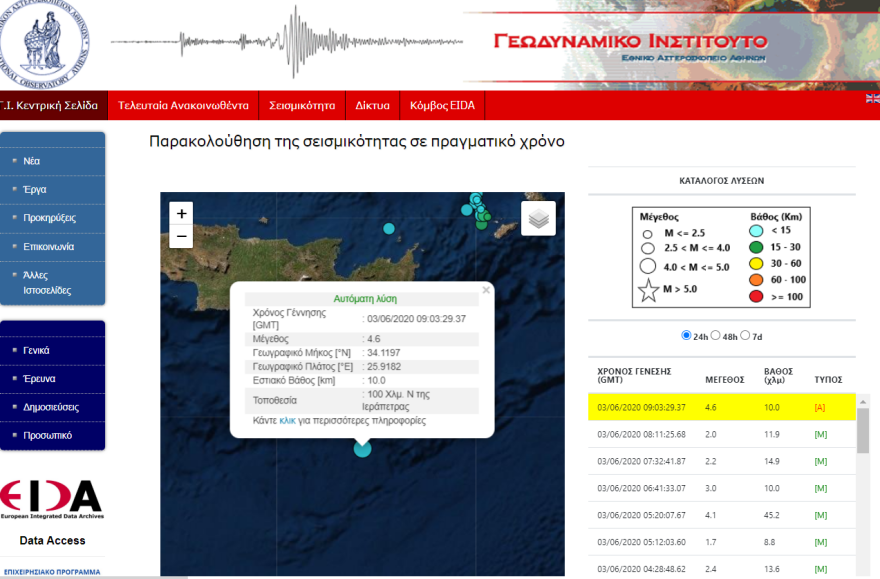Close the Αυτόματη λύση popup
This screenshot has width=880, height=579.
point(485,290)
